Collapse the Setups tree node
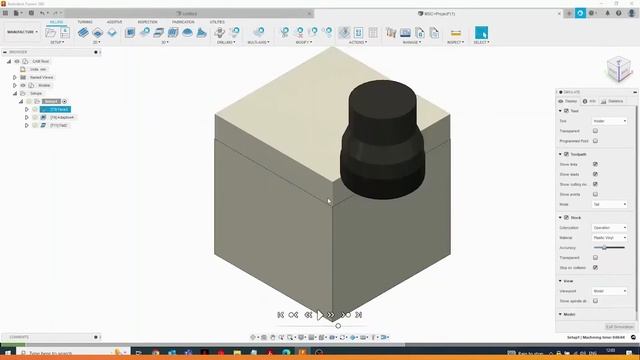Viewport: 640px width, 360px height. coord(15,93)
